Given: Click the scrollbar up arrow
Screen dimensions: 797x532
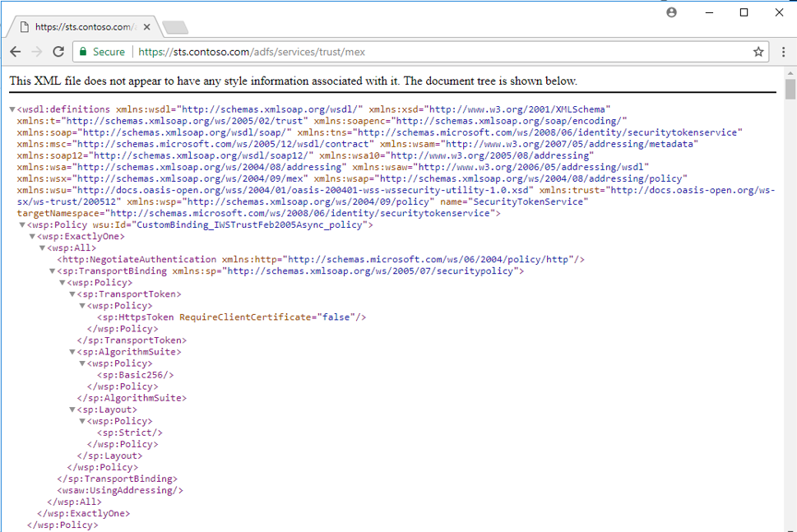Looking at the screenshot, I should tap(790, 73).
